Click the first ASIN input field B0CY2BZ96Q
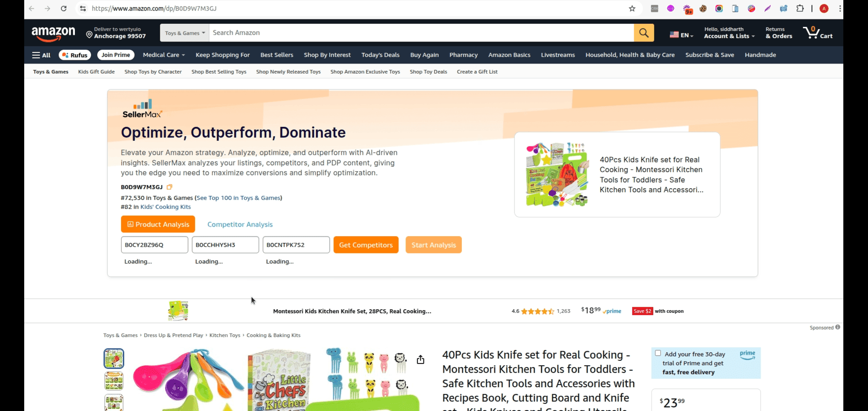 point(154,245)
